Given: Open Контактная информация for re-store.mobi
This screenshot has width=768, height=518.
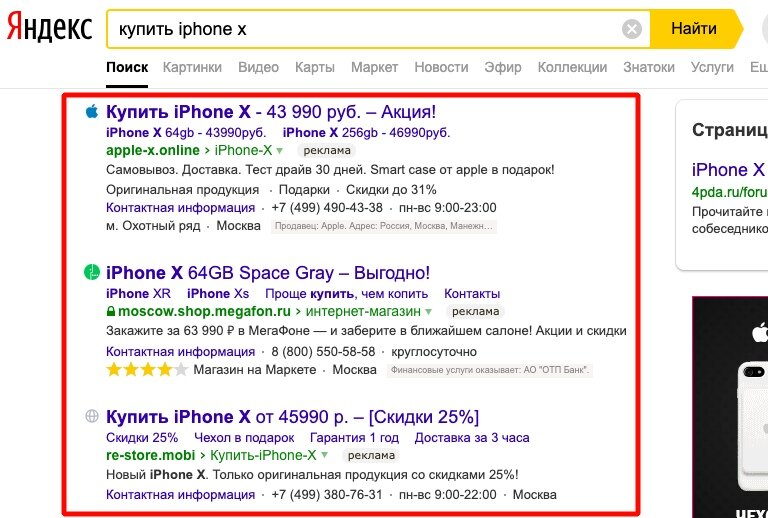Looking at the screenshot, I should coord(180,494).
